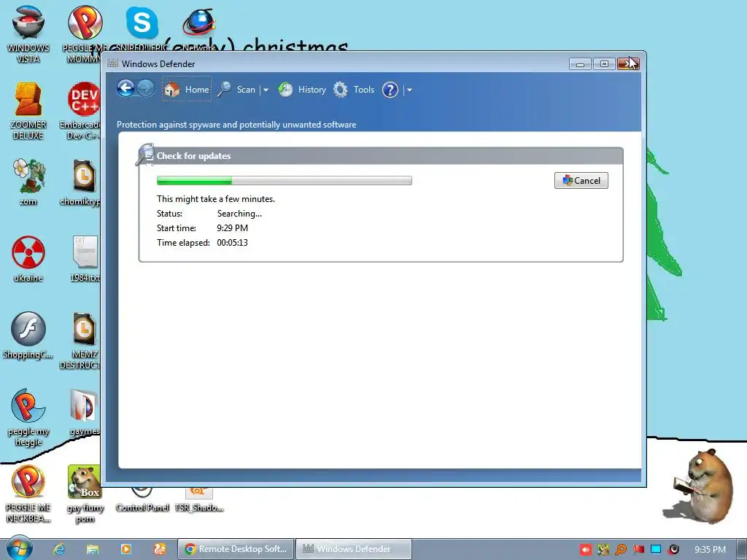Image resolution: width=747 pixels, height=560 pixels.
Task: Minimize the Windows Defender window
Action: [x=580, y=64]
